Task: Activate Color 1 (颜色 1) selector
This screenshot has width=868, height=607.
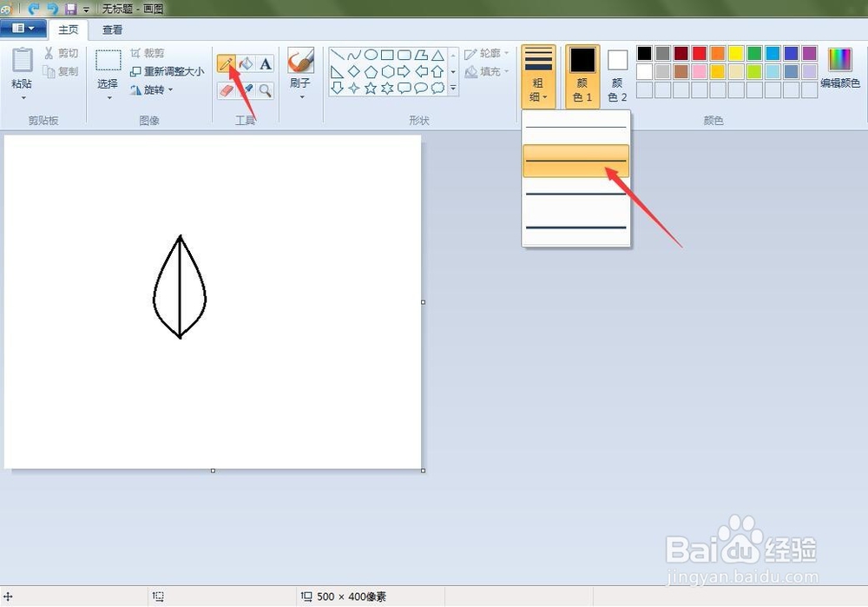Action: point(582,77)
